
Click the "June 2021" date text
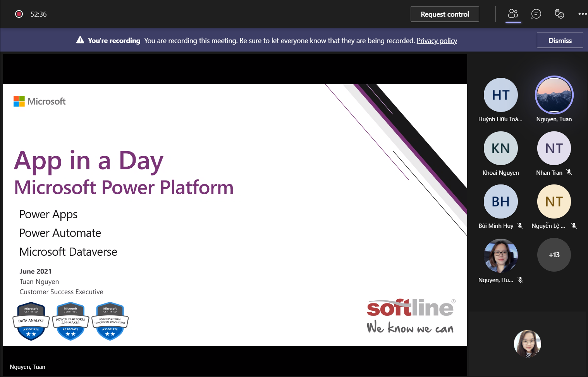click(36, 272)
